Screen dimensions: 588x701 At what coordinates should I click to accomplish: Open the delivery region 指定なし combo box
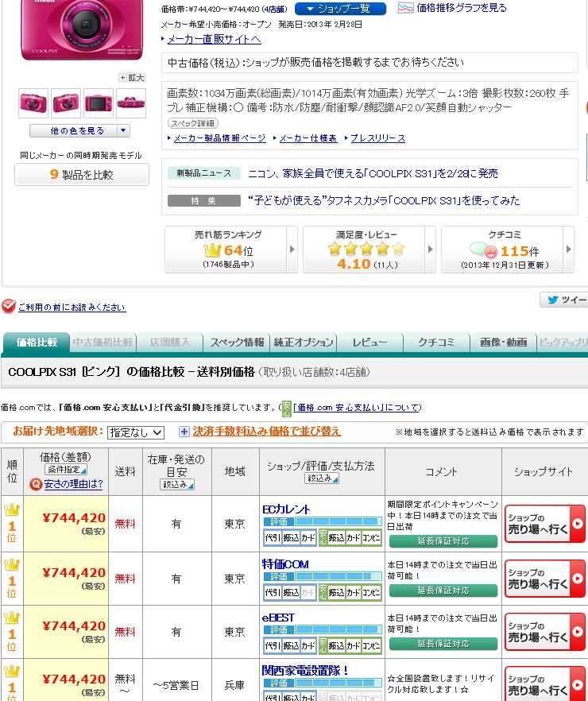pos(136,432)
